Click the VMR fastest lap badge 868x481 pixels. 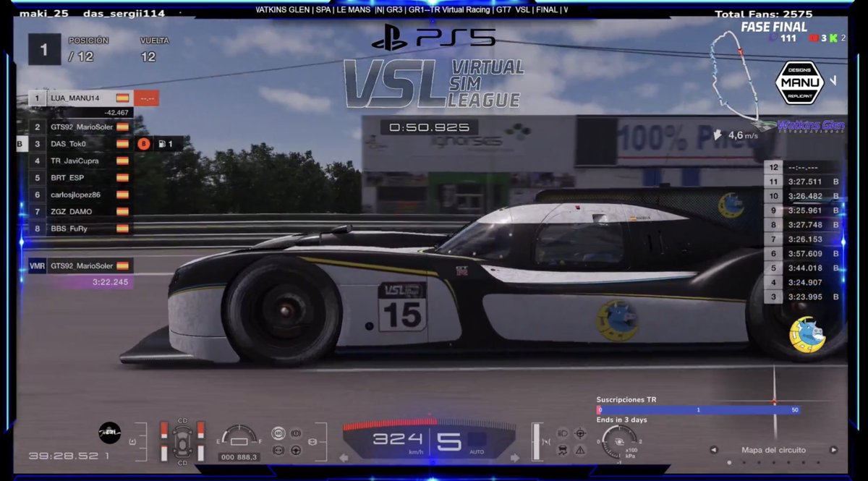tap(38, 265)
